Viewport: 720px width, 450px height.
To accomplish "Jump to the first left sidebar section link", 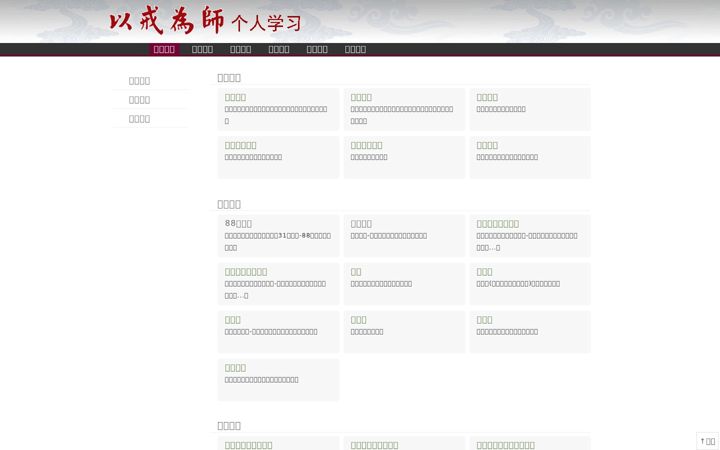I will 140,81.
